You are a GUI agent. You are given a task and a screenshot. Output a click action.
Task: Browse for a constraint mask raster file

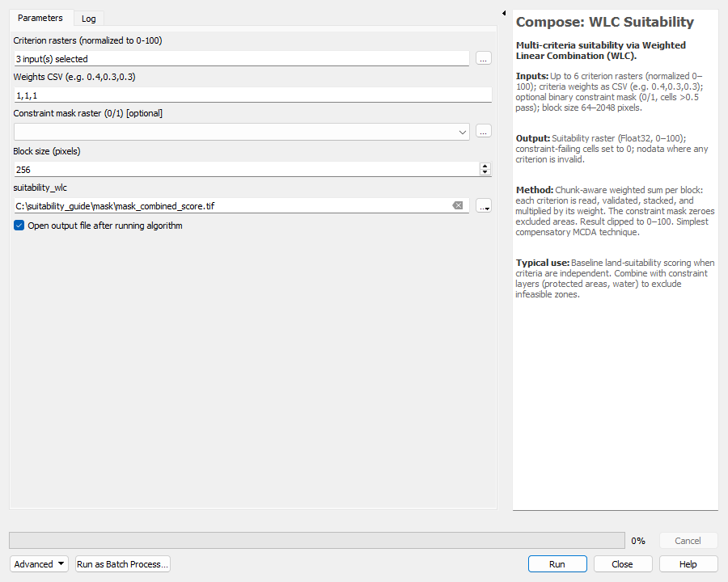[484, 131]
